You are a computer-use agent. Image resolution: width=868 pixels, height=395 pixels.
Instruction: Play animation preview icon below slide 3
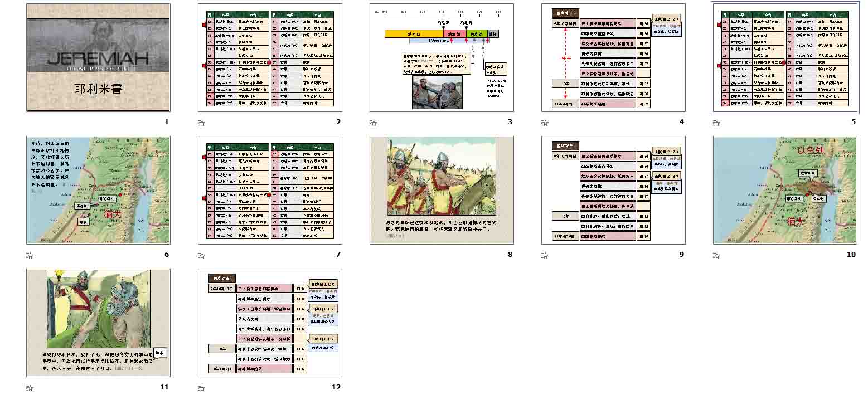373,123
